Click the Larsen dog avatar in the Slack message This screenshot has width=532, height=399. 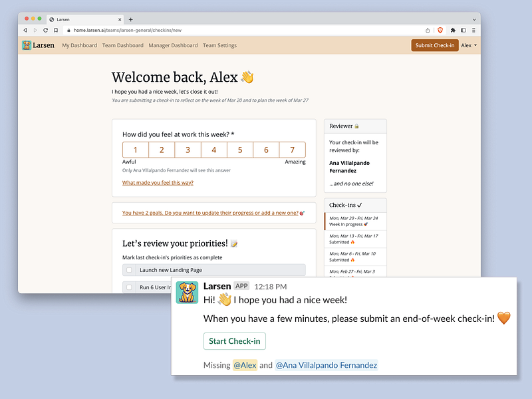pyautogui.click(x=187, y=292)
